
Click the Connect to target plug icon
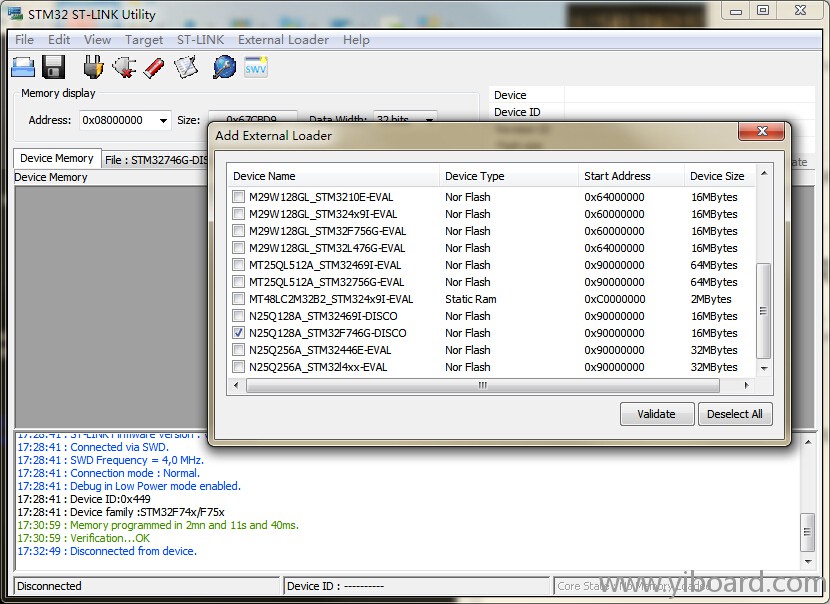pos(93,67)
